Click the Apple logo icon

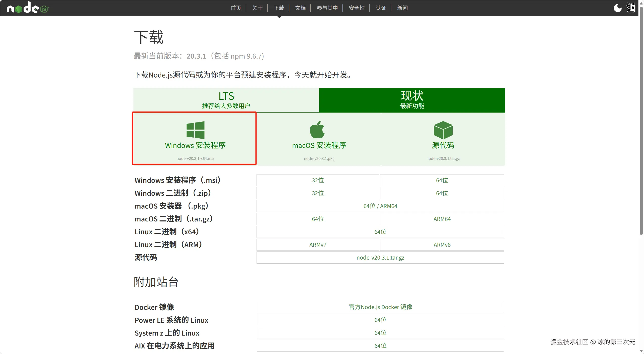[317, 130]
